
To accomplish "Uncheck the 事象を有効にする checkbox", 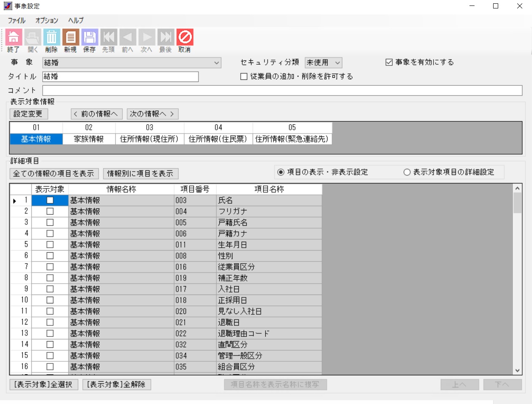I will 389,63.
